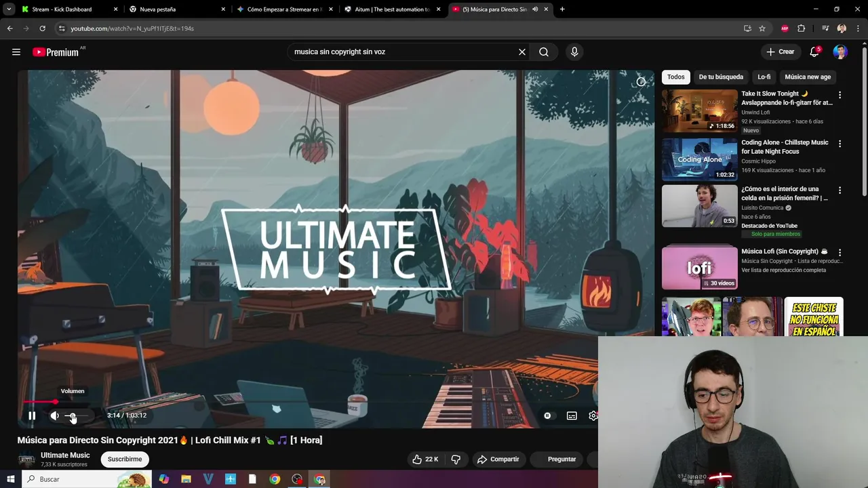The height and width of the screenshot is (488, 868).
Task: Open options for Coding Alone video
Action: (840, 144)
